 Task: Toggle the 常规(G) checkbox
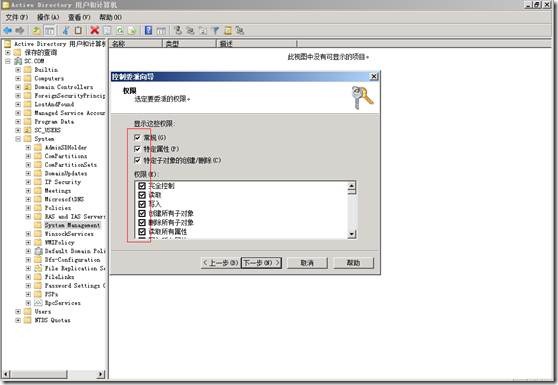[x=137, y=137]
